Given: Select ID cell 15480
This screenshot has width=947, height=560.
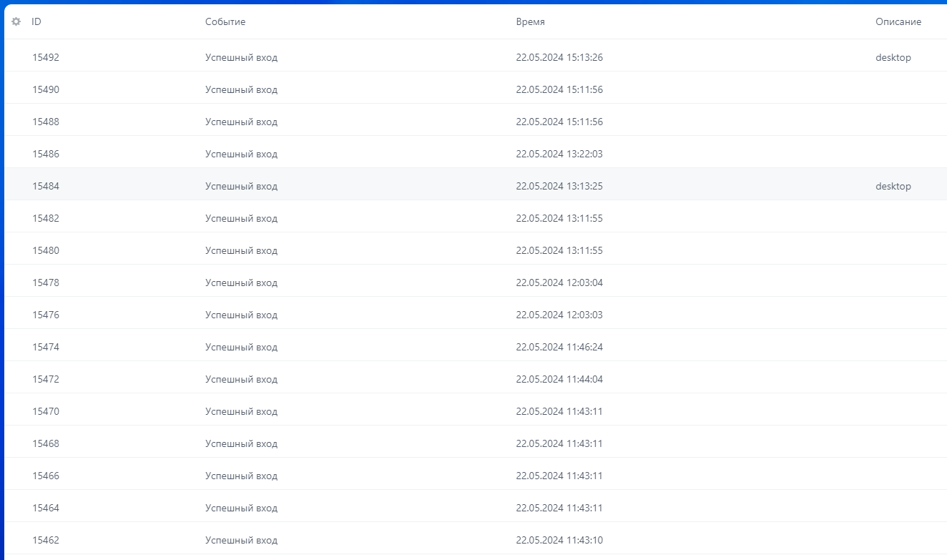Looking at the screenshot, I should (x=46, y=250).
